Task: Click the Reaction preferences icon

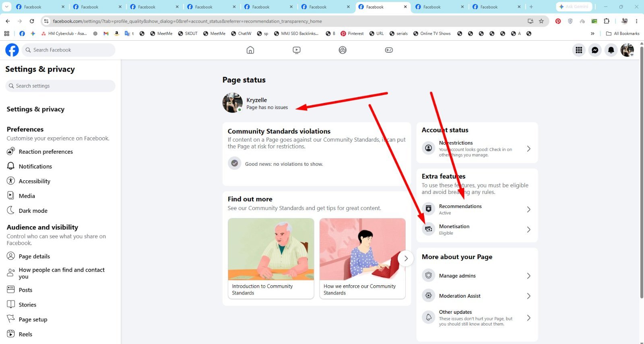Action: [x=11, y=151]
